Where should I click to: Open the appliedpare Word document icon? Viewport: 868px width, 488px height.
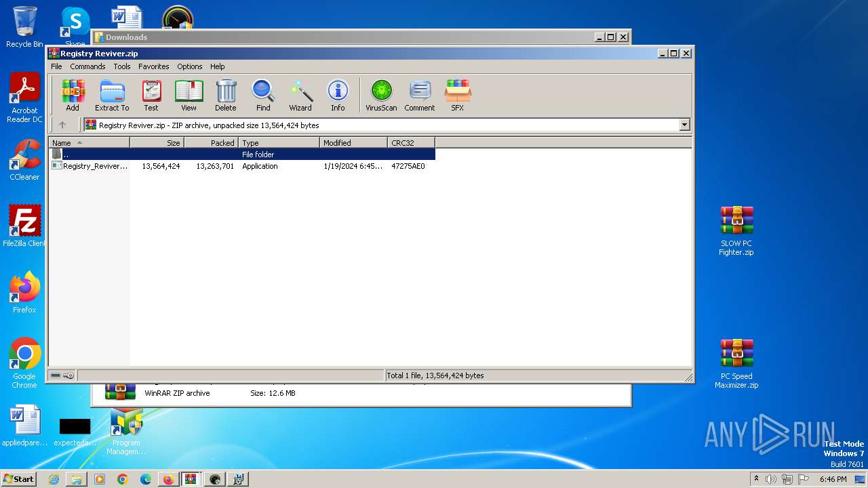coord(24,426)
